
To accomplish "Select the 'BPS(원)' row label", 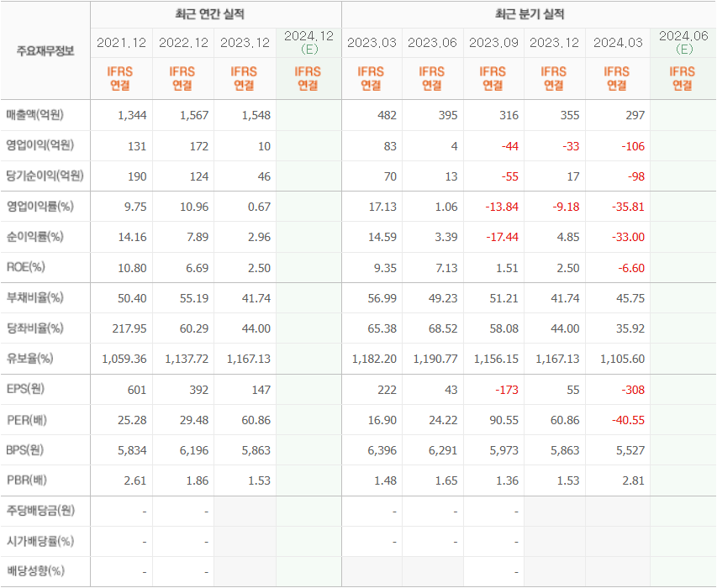I will [x=25, y=450].
